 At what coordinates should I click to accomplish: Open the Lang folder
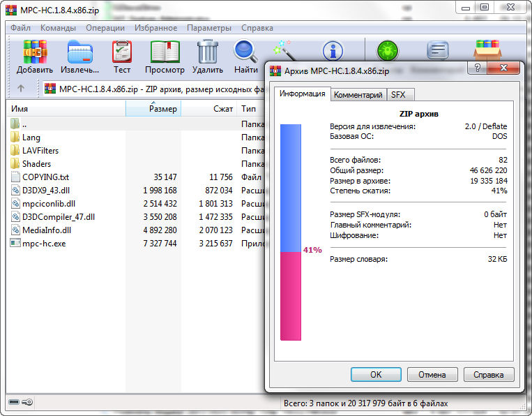coord(31,138)
